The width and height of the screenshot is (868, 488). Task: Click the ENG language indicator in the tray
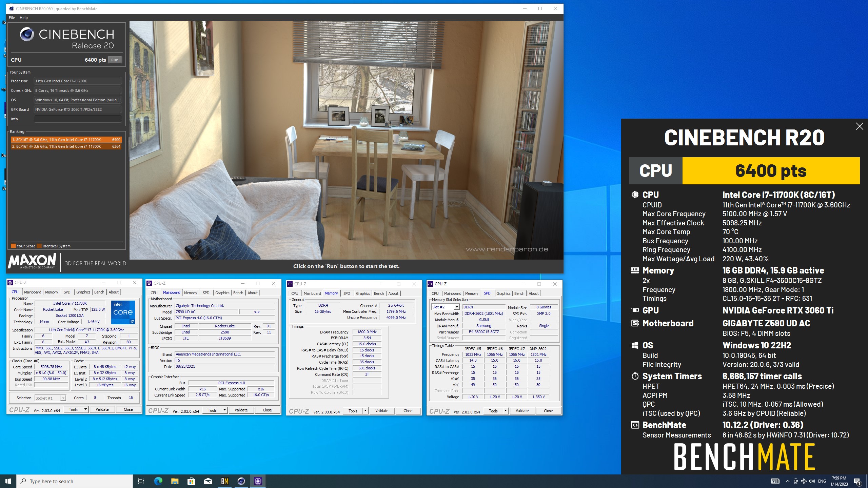pos(822,481)
